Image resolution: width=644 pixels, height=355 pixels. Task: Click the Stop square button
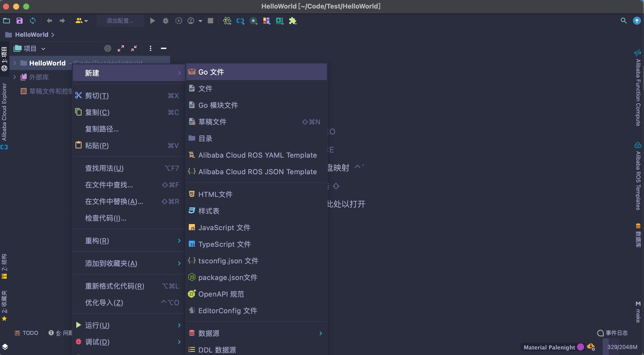(210, 21)
